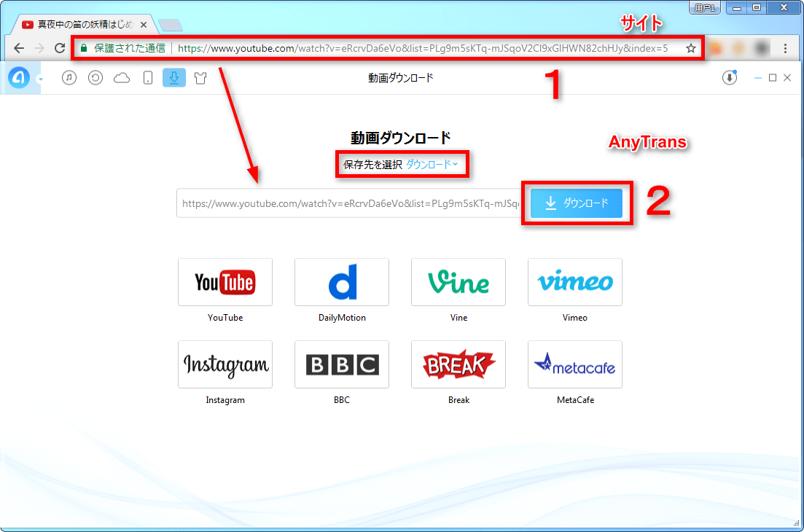Select the music management icon in AnyTrans toolbar
The height and width of the screenshot is (532, 804).
click(69, 77)
